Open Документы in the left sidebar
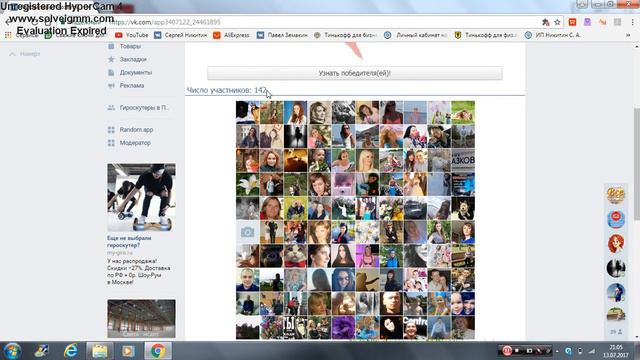Viewport: 640px width, 360px height. pos(136,73)
